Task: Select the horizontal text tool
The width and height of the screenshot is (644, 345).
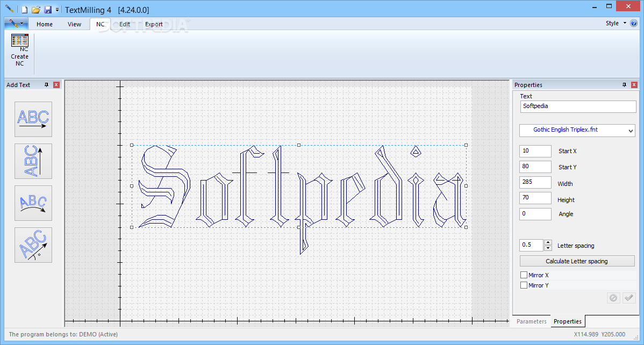Action: tap(33, 119)
